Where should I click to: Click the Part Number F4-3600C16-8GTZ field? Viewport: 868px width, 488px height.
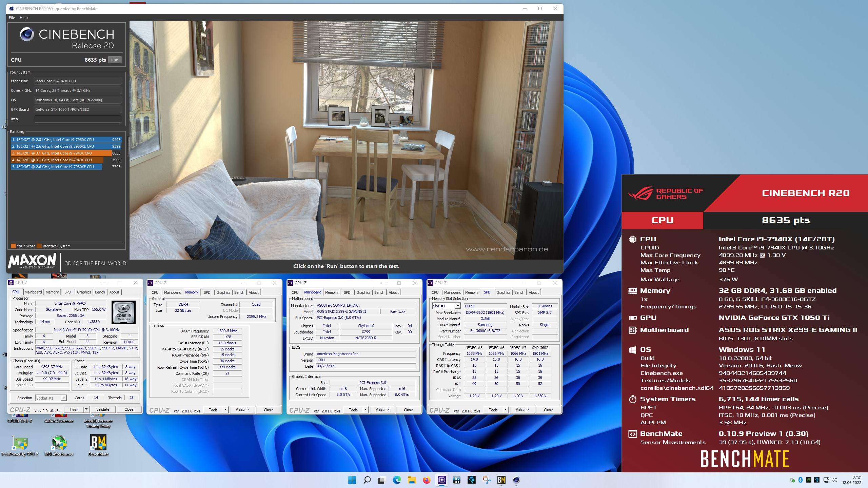pos(485,331)
